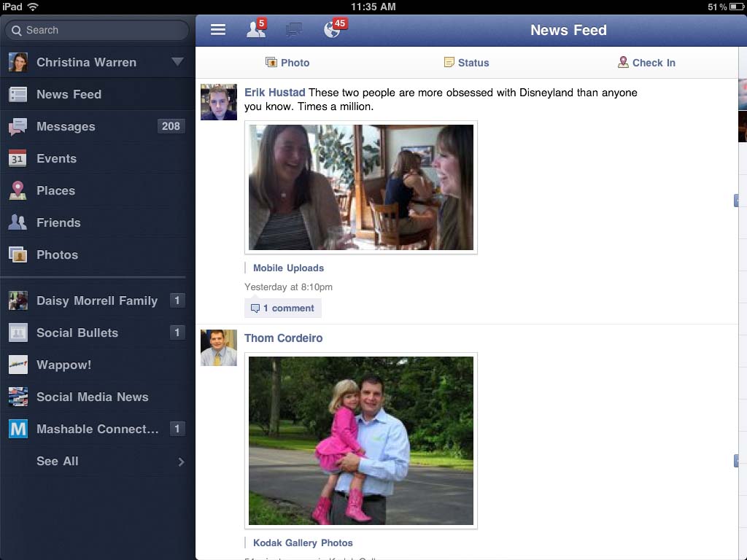Open Thom's photo of man holding girl

pos(361,440)
